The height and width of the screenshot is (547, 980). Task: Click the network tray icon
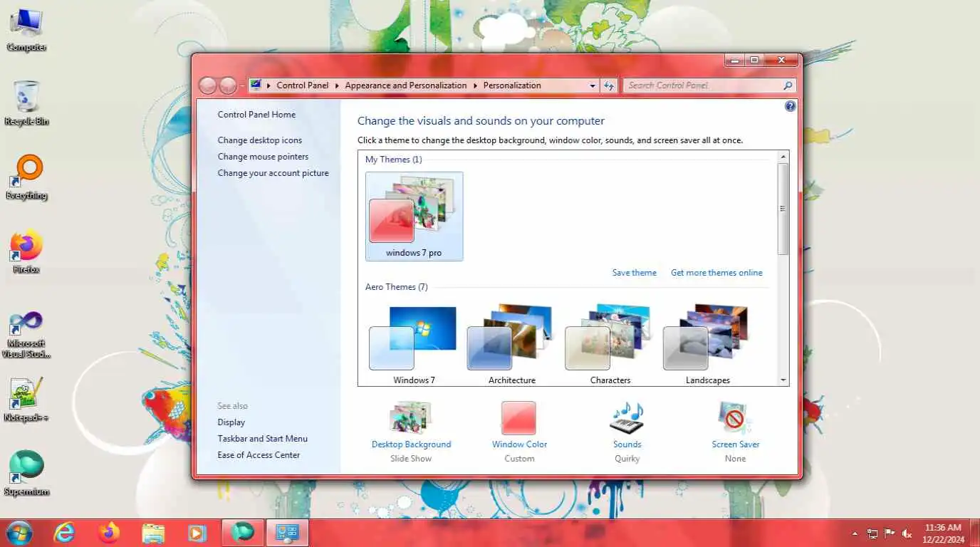872,533
